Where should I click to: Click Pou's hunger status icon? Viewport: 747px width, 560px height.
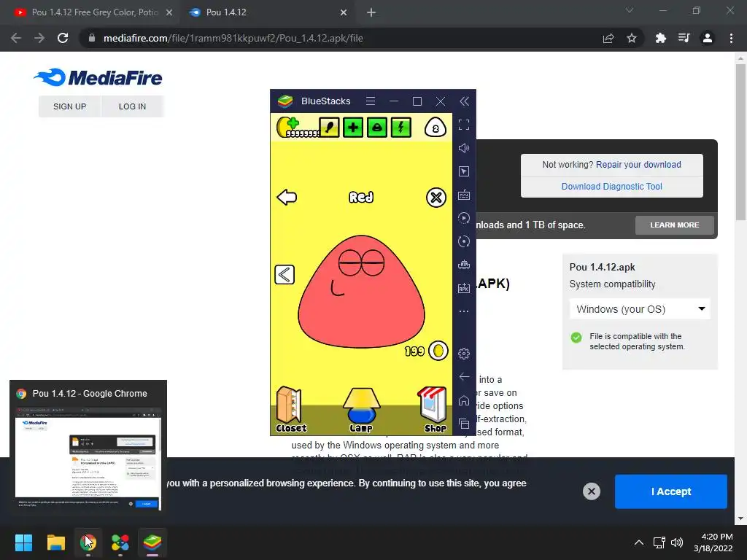click(x=329, y=128)
